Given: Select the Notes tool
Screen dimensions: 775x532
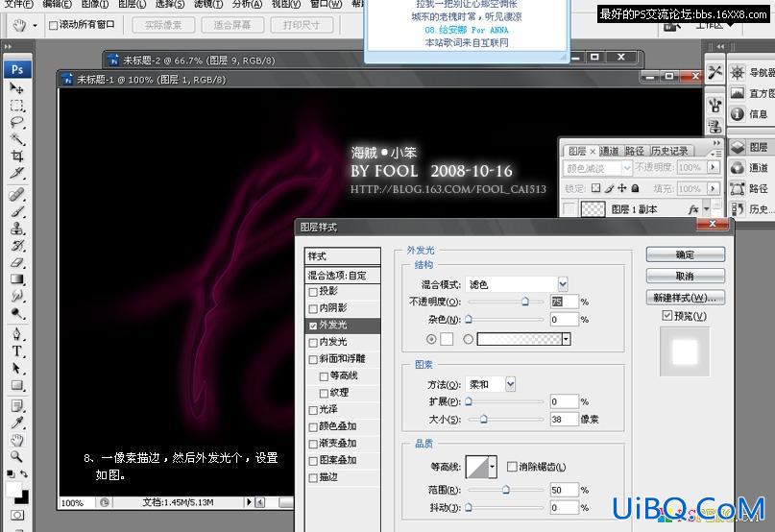Looking at the screenshot, I should (16, 406).
